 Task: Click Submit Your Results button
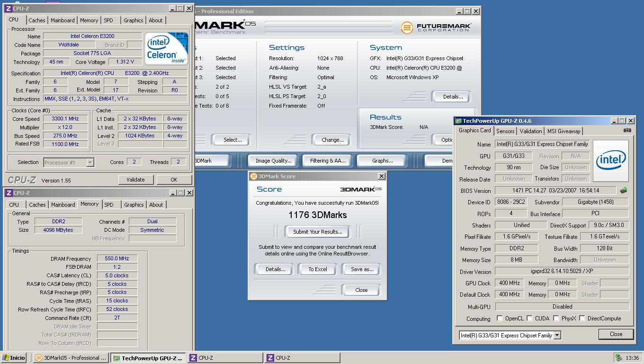318,232
